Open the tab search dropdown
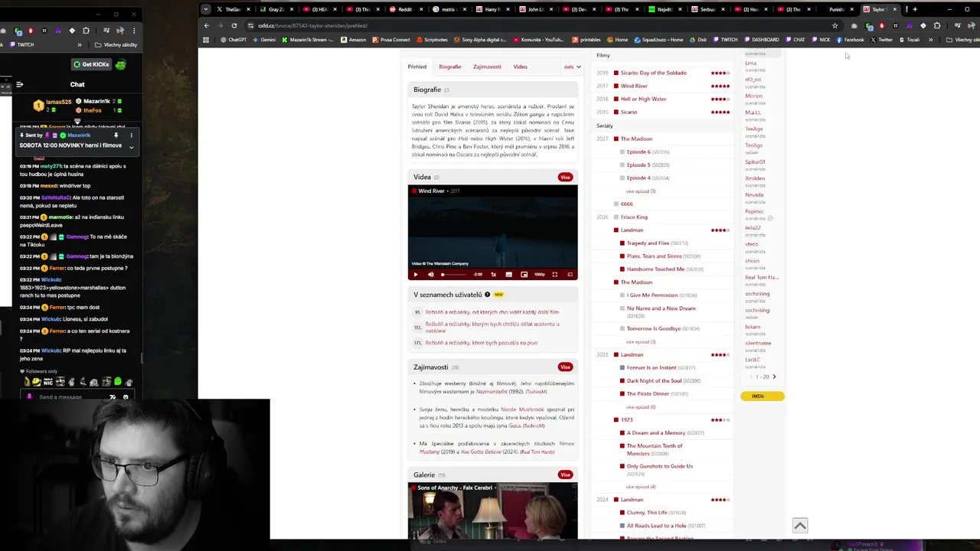 (205, 9)
